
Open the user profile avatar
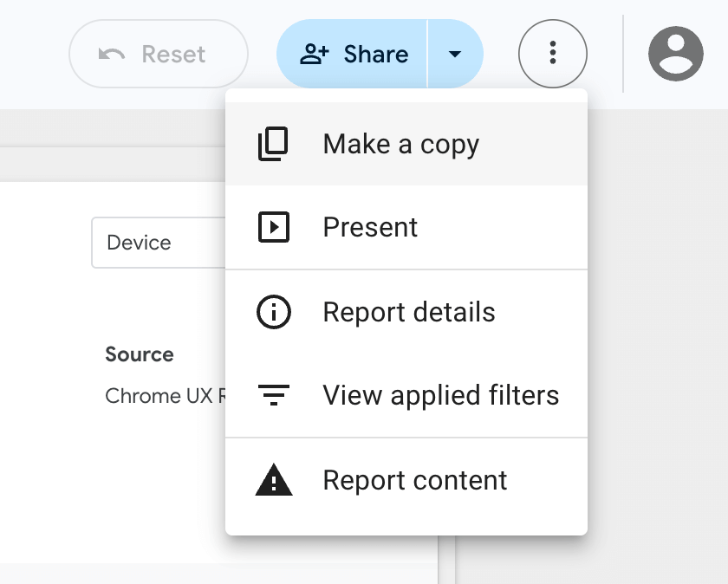675,54
